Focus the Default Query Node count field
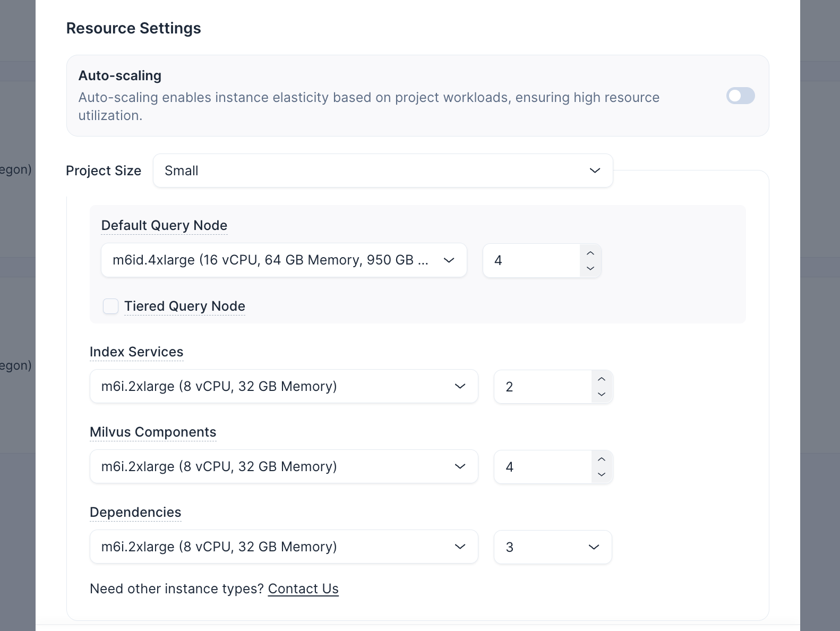 click(x=531, y=260)
